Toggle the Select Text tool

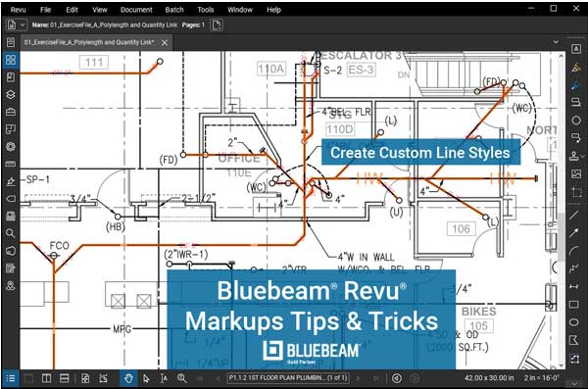(x=164, y=378)
